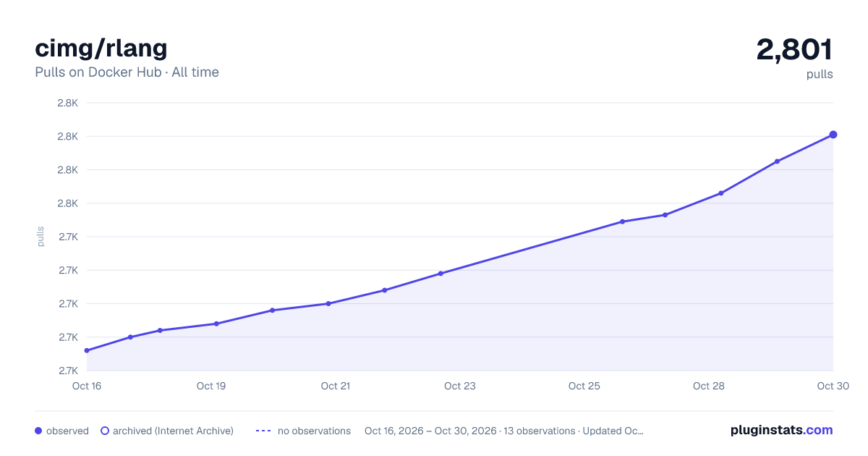Image resolution: width=868 pixels, height=456 pixels.
Task: Select the large final data point at Oct 30
Action: 833,135
